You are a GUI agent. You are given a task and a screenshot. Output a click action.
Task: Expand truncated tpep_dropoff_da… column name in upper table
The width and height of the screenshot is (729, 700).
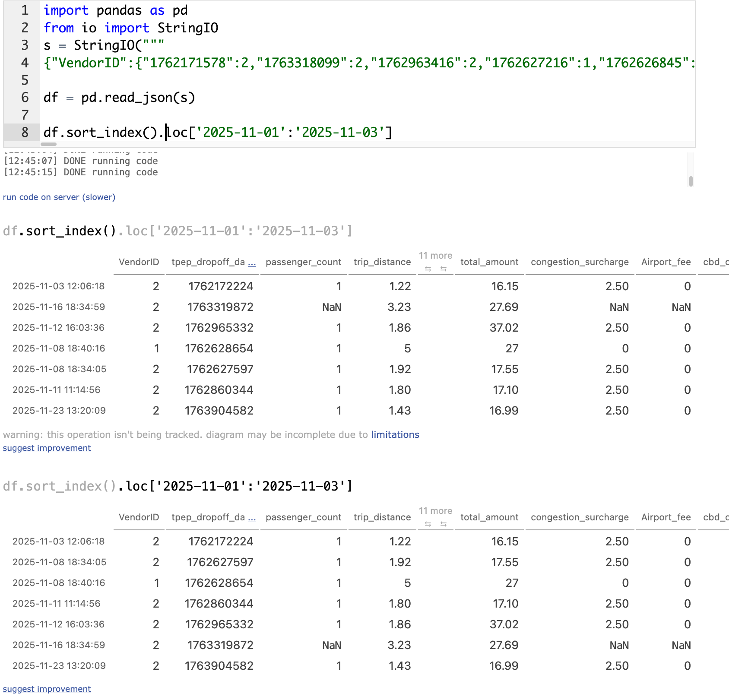tap(252, 262)
